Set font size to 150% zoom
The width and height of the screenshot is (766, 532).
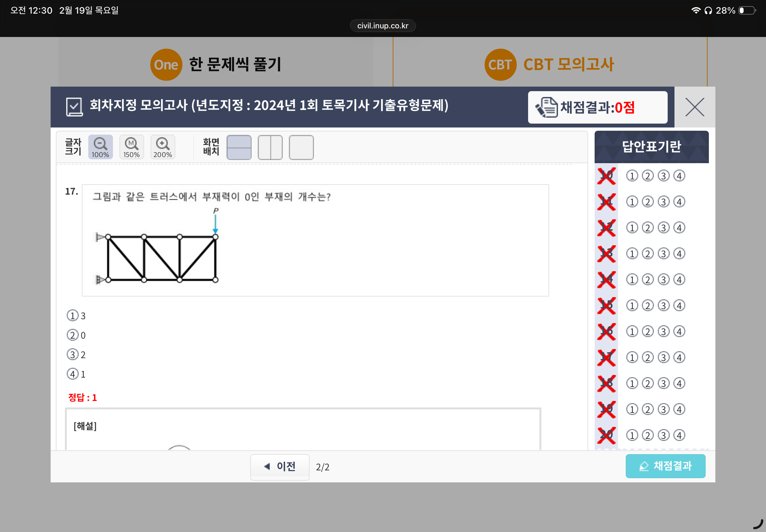point(131,147)
